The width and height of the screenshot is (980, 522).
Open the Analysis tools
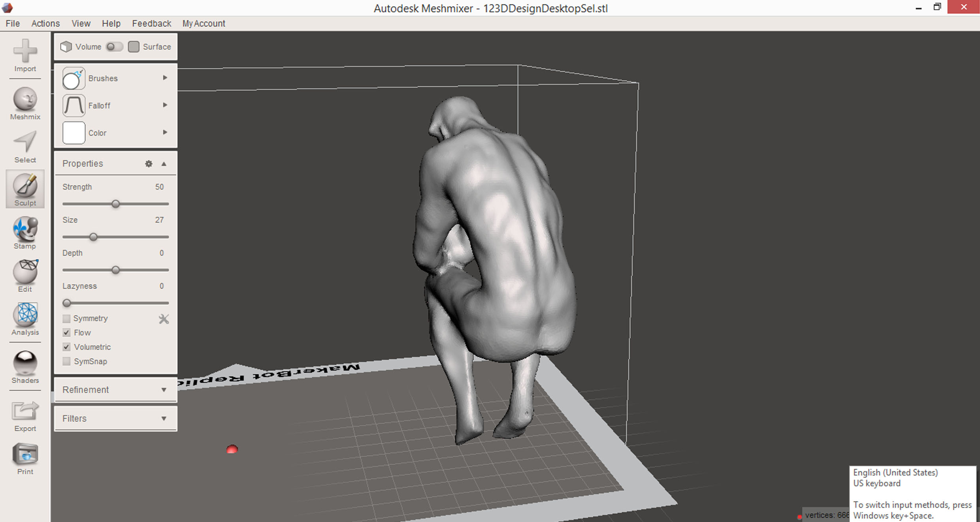coord(25,319)
